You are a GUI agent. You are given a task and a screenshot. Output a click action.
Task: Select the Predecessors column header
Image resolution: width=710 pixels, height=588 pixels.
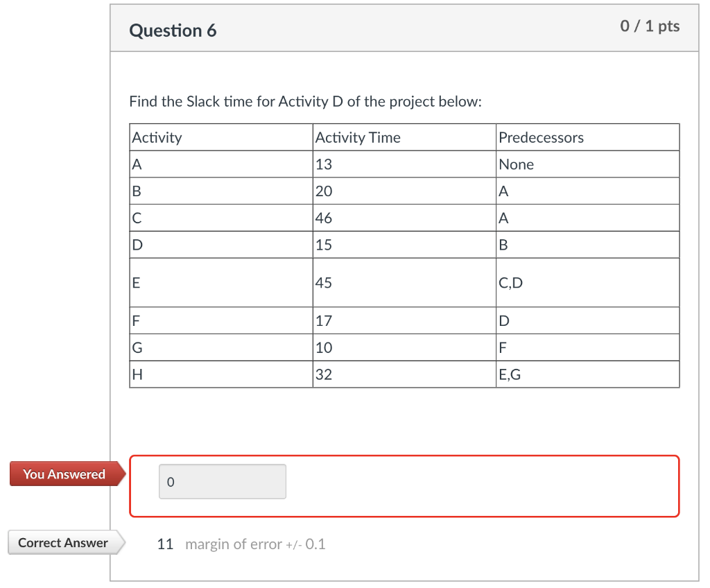point(541,137)
